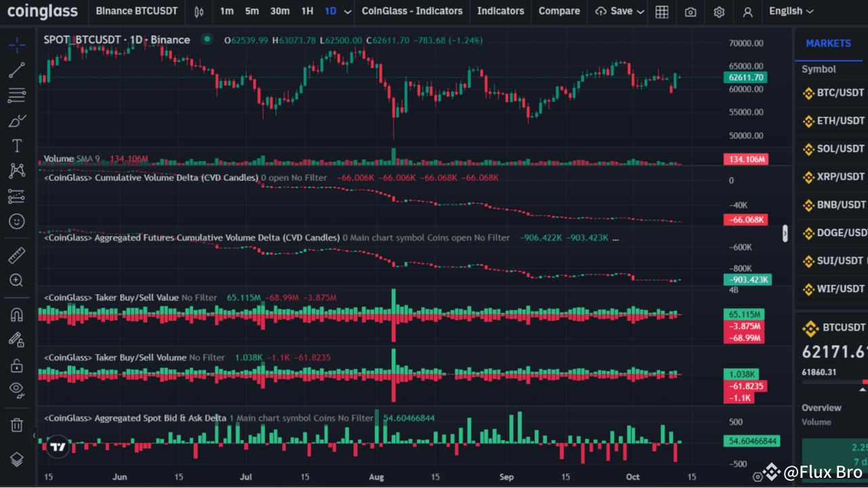Select the brush drawing tool
The width and height of the screenshot is (868, 488).
tap(17, 121)
